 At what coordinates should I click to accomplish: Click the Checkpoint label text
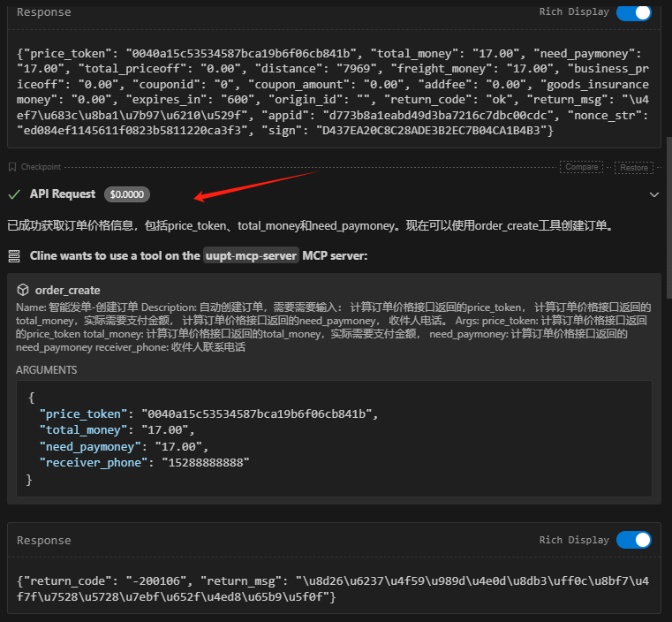[41, 166]
